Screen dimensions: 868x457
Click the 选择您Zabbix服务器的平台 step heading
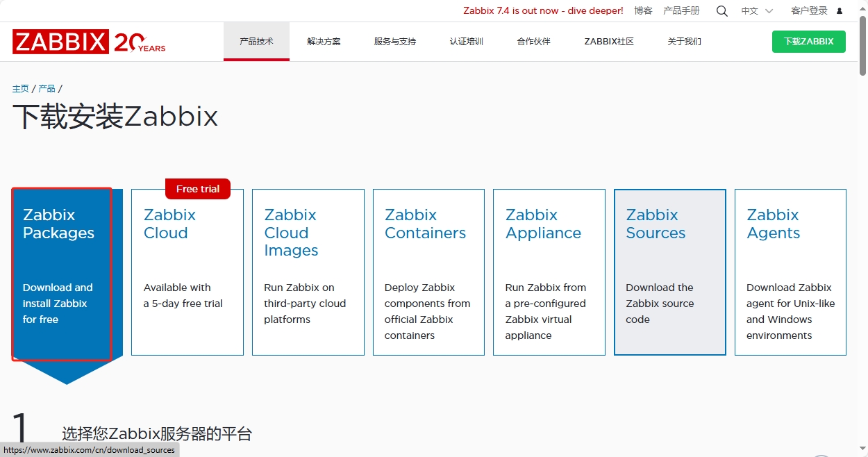point(157,434)
